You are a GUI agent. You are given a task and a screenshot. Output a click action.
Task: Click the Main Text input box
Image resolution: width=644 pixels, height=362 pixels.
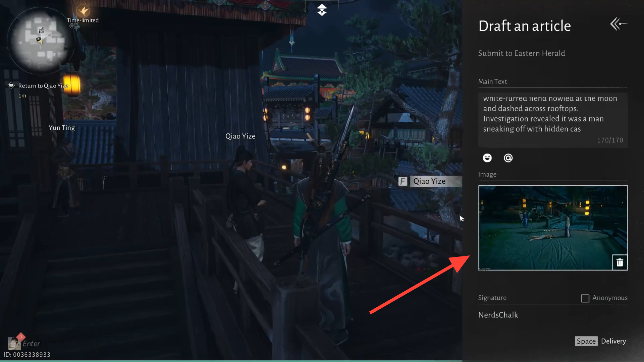click(x=552, y=119)
